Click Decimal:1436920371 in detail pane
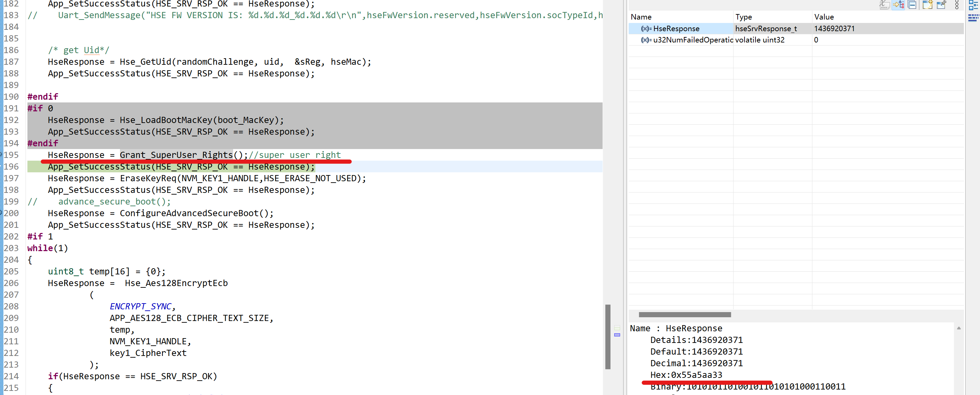The height and width of the screenshot is (395, 980). coord(696,363)
